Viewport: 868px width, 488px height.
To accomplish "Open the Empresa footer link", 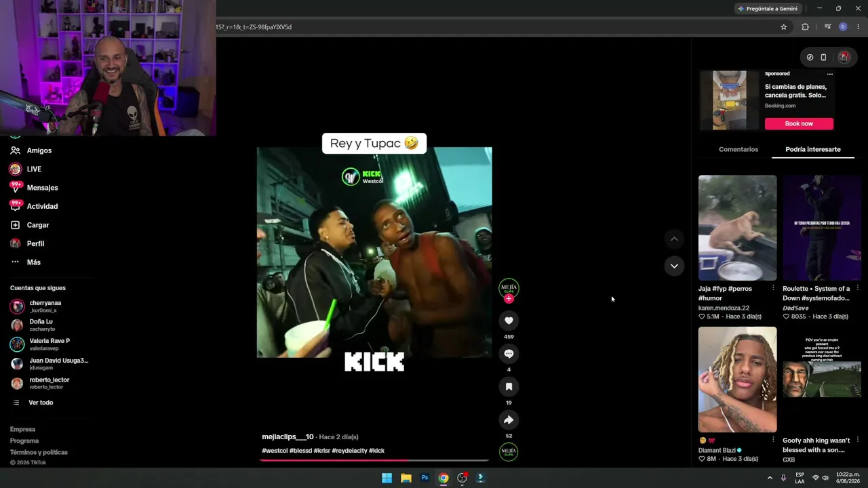I will [22, 429].
